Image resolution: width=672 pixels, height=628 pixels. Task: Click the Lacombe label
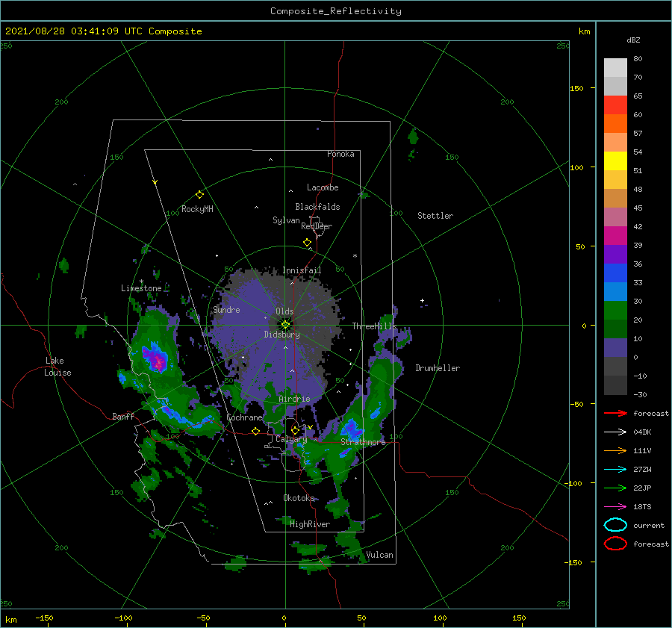pyautogui.click(x=323, y=187)
